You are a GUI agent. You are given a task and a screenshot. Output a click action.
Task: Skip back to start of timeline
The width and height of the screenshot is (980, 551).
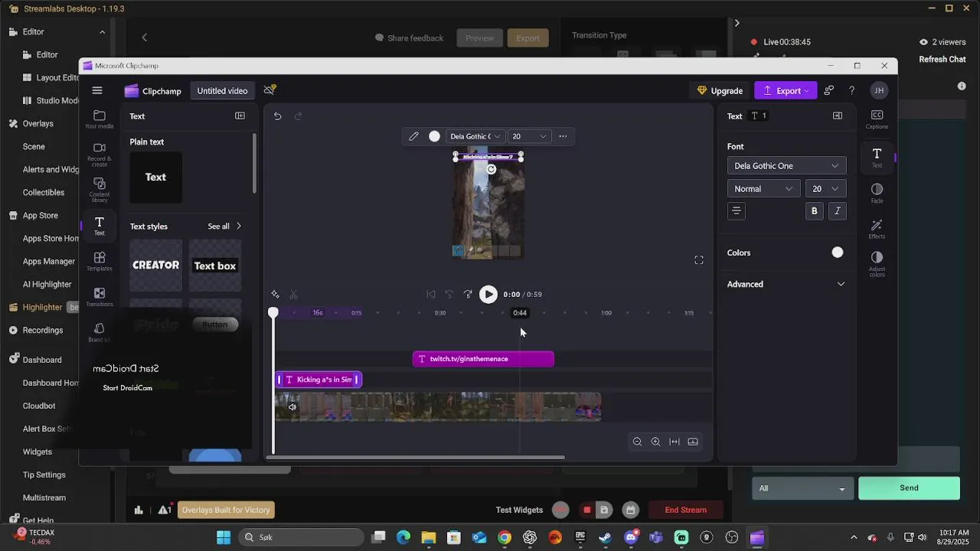pyautogui.click(x=431, y=295)
